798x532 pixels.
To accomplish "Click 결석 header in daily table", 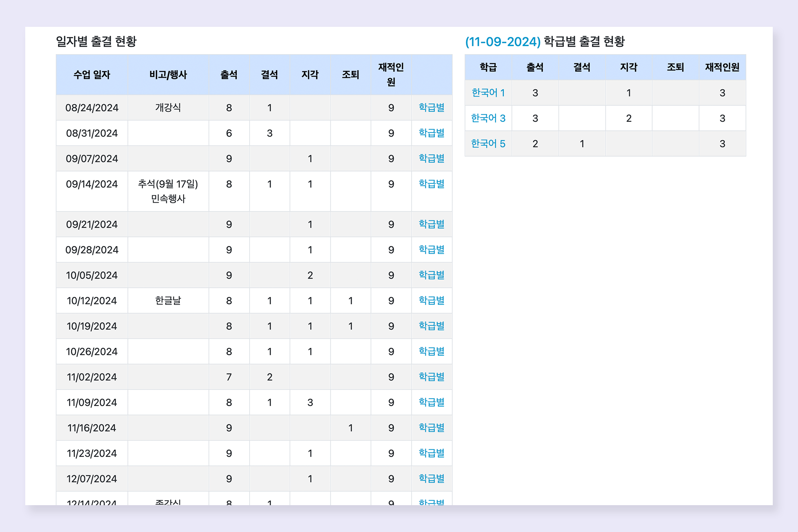I will click(270, 75).
